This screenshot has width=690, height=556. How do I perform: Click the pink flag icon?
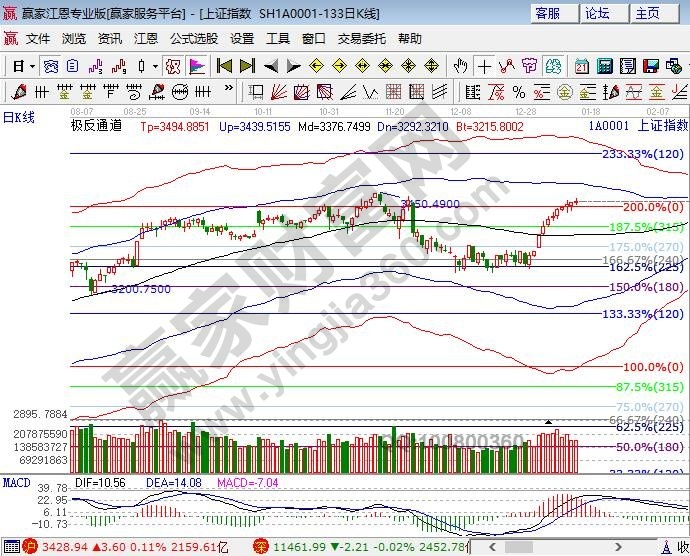pyautogui.click(x=196, y=66)
